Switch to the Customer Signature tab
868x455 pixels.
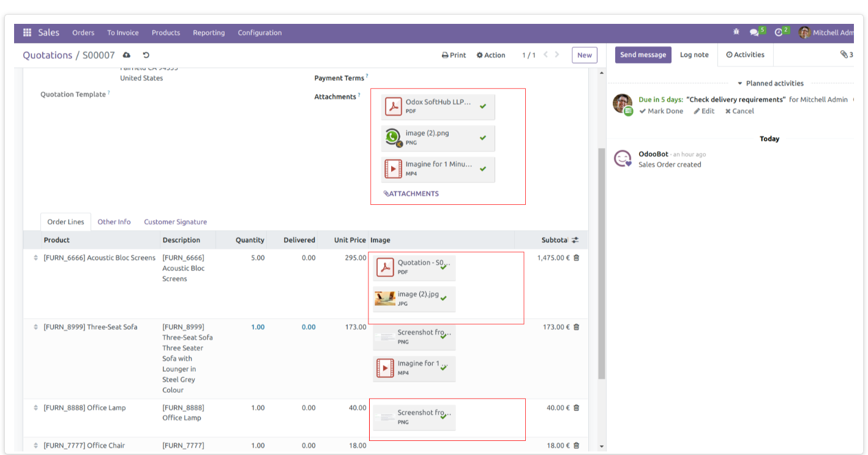pos(176,221)
